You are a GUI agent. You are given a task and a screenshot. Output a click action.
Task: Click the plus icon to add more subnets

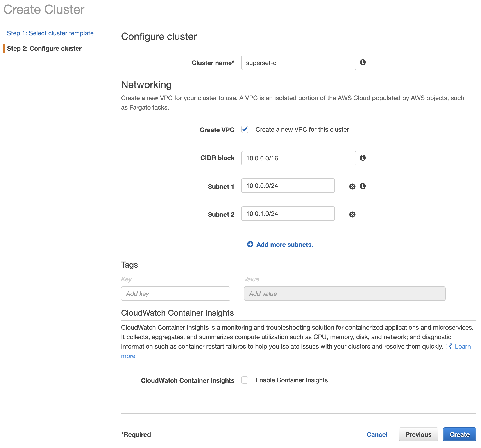(250, 244)
